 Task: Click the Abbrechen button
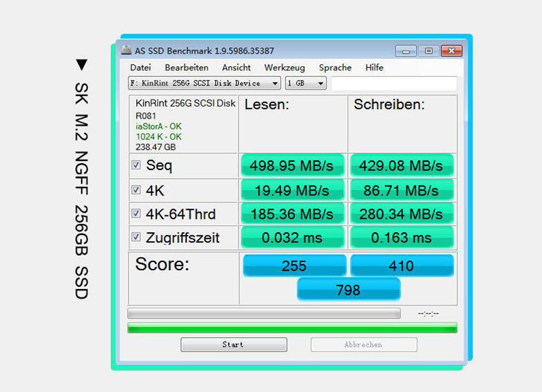click(363, 345)
